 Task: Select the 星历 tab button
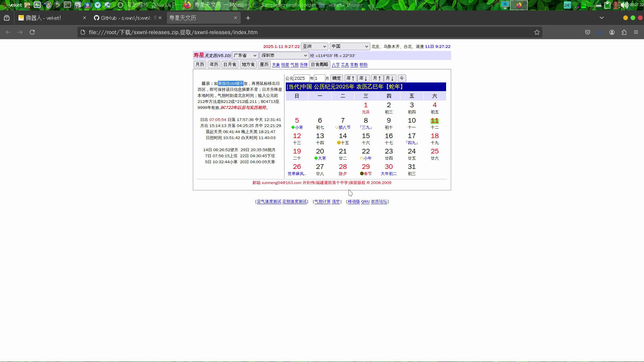coord(264,64)
